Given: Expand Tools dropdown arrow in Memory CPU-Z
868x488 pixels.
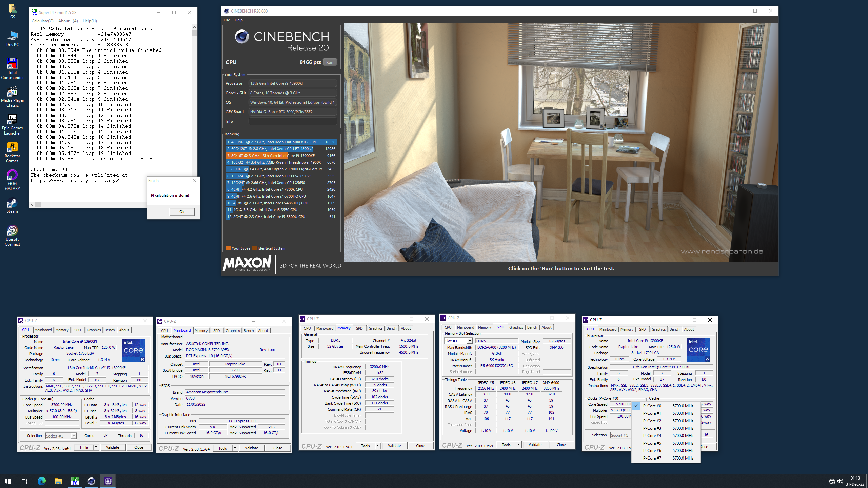Looking at the screenshot, I should (x=378, y=446).
